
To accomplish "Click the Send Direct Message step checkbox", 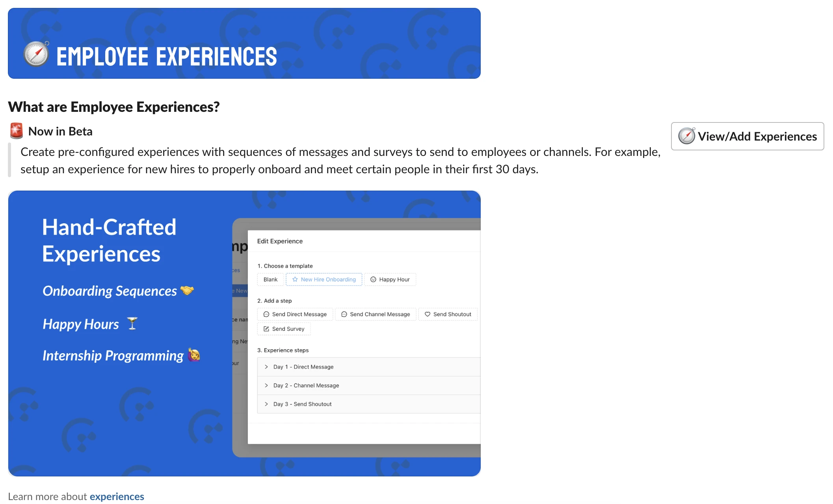I will [295, 314].
